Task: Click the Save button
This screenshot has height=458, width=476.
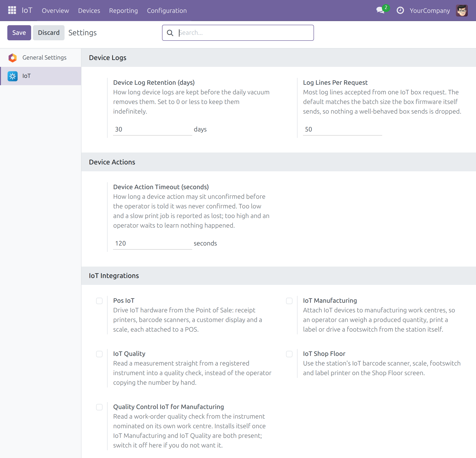Action: 19,33
